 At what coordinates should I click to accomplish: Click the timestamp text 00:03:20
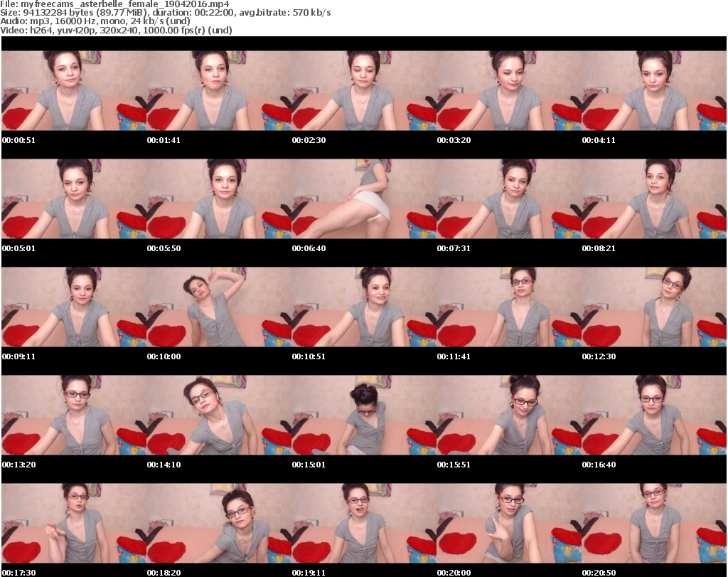(x=454, y=140)
